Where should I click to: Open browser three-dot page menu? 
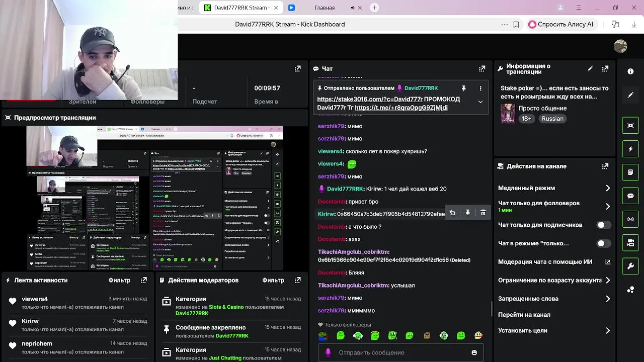(x=505, y=24)
